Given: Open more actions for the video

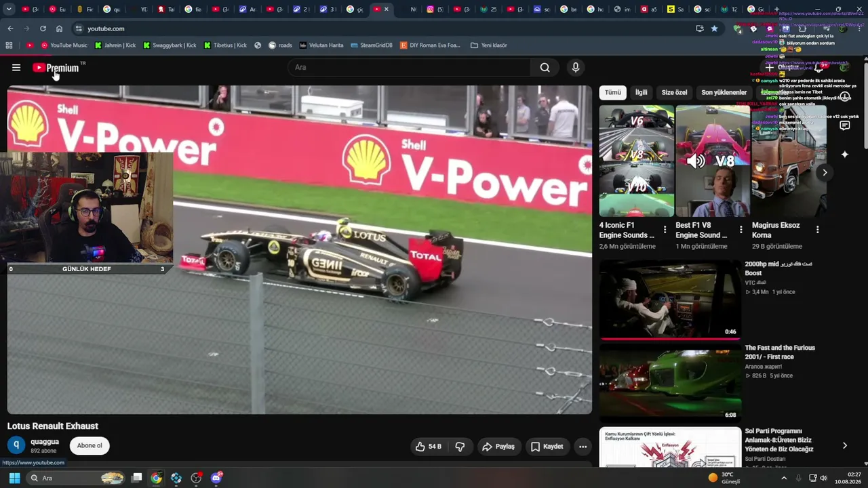Looking at the screenshot, I should (x=583, y=447).
